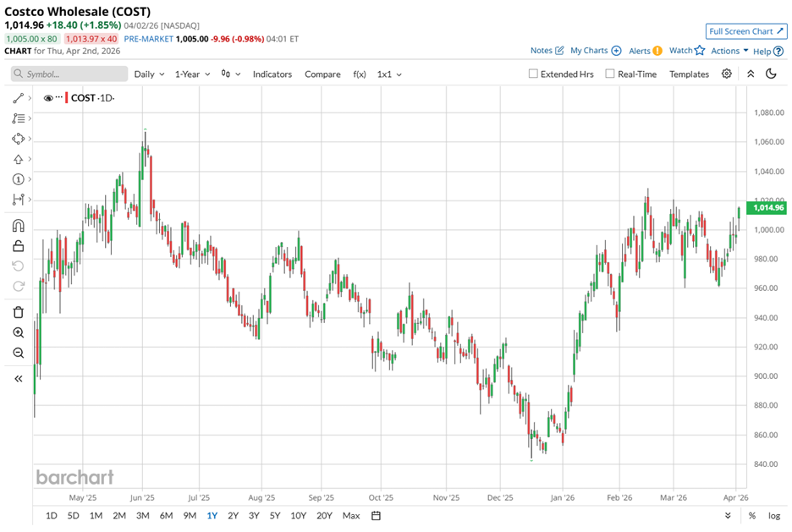The height and width of the screenshot is (532, 792).
Task: Open the f(x) expressions menu
Action: [x=359, y=74]
